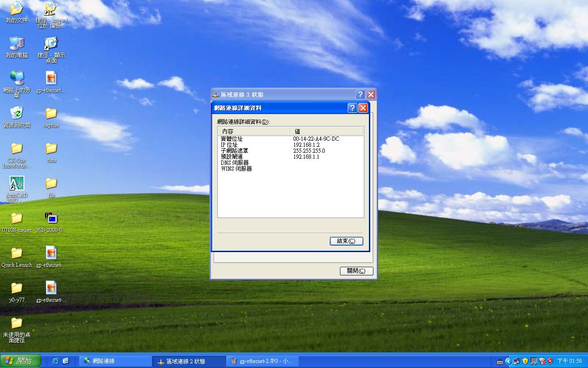Select the capture folder on desktop

point(51,114)
